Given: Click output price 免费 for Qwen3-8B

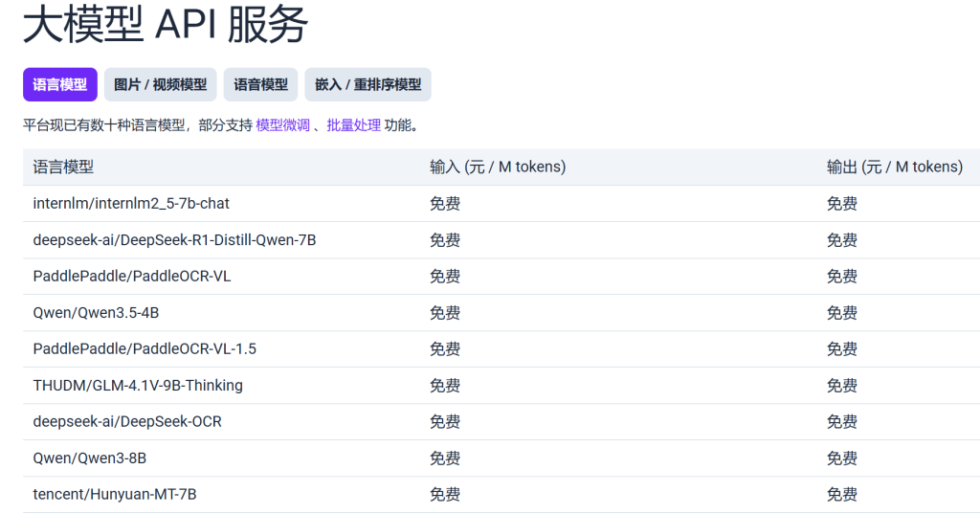Looking at the screenshot, I should (842, 458).
